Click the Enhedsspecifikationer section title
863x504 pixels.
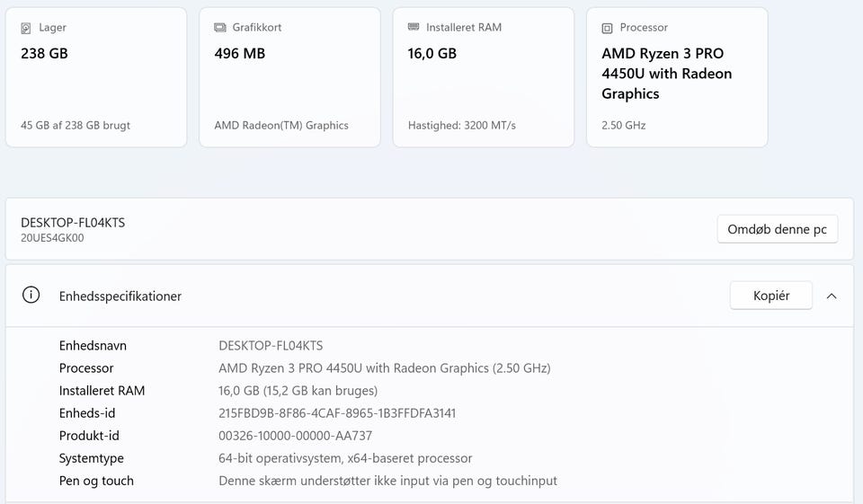tap(120, 296)
